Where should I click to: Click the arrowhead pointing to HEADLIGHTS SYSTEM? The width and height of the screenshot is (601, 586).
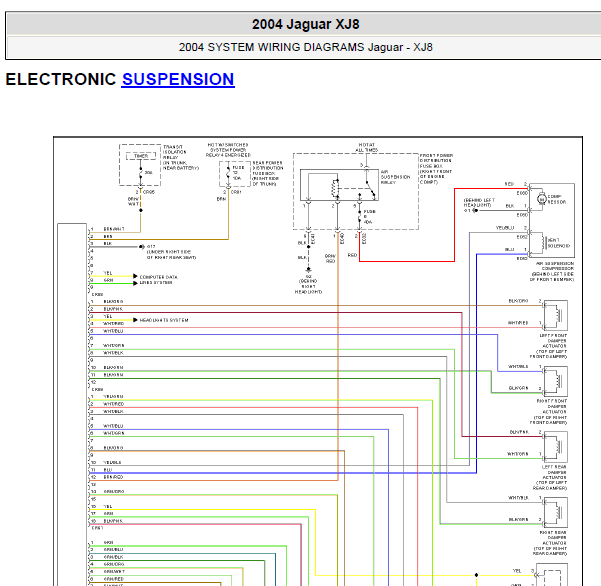click(x=135, y=320)
